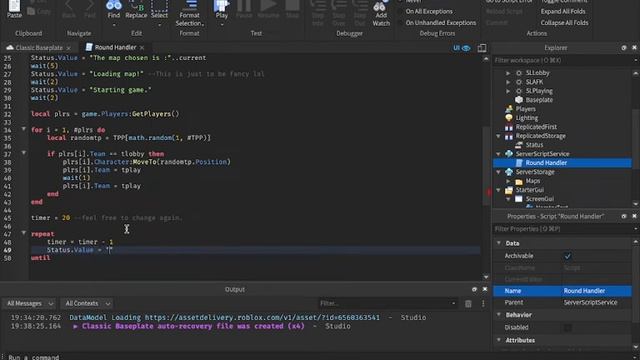Open the All Contexts dropdown
640x360 pixels.
pyautogui.click(x=87, y=304)
